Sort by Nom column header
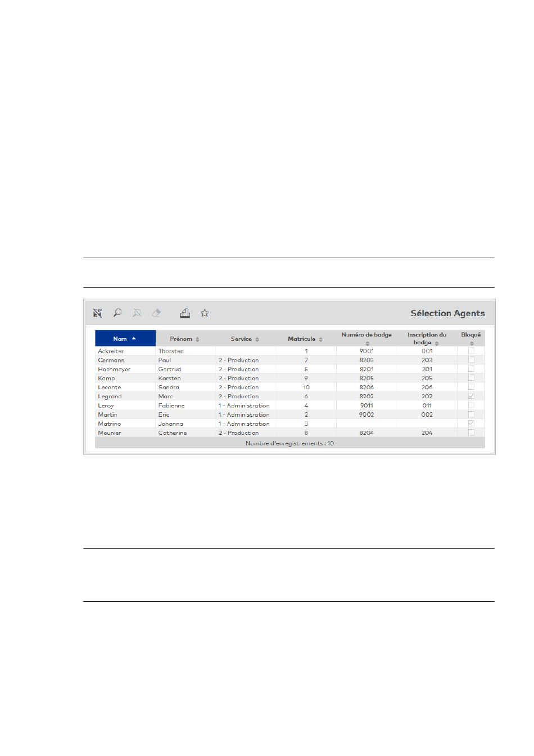The image size is (534, 756). point(125,339)
